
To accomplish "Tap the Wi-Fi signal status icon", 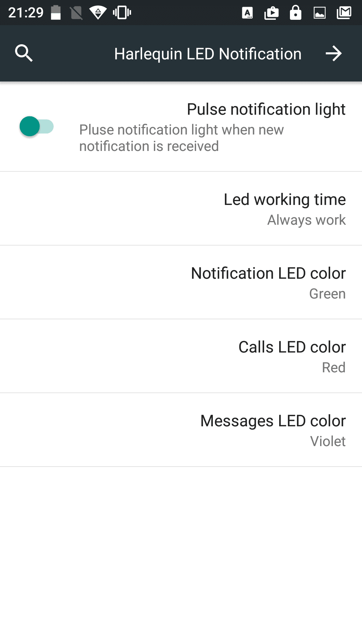I will point(98,13).
